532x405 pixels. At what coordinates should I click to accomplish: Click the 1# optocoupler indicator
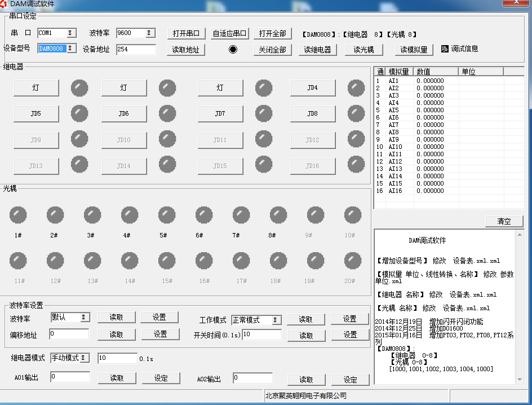pos(18,215)
